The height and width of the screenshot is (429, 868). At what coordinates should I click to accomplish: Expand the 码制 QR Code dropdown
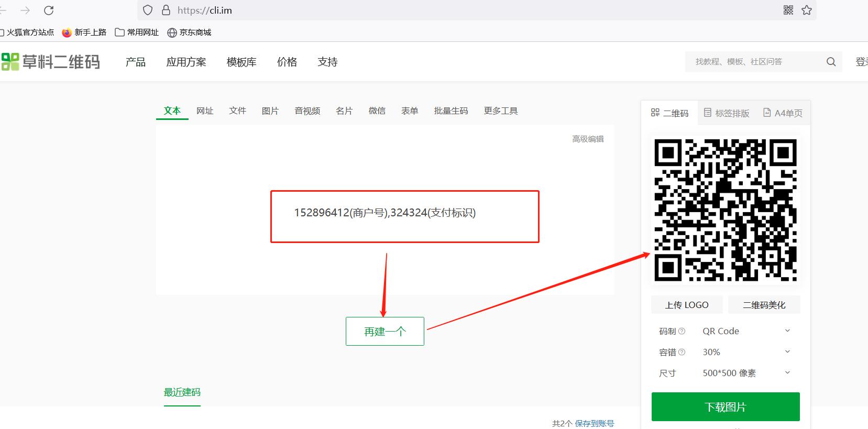[746, 331]
